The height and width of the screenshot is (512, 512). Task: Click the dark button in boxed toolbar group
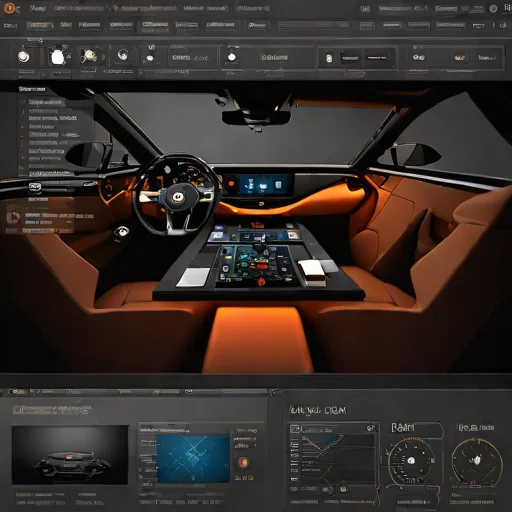349,58
